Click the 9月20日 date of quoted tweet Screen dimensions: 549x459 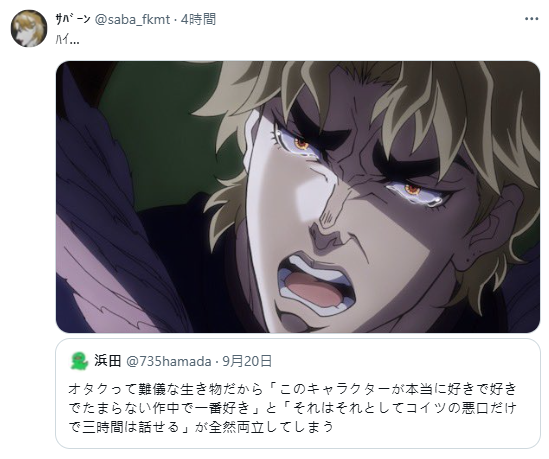[247, 361]
